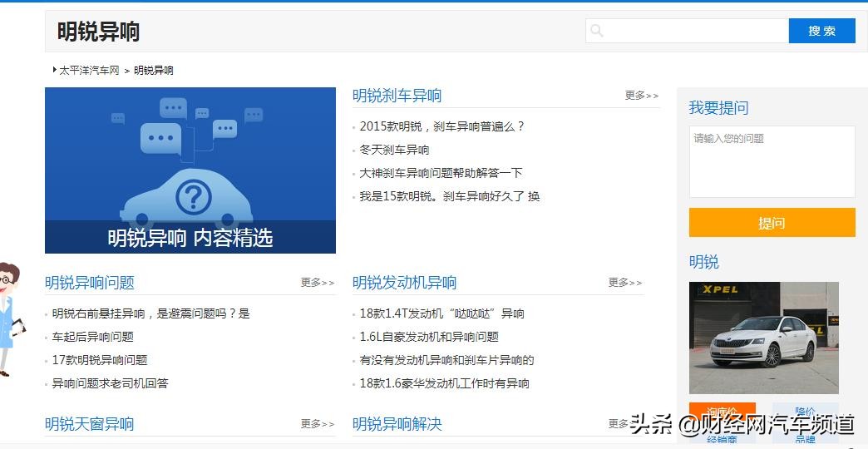Screen dimensions: 868x449
Task: Open 太平洋汽车网 breadcrumb link
Action: click(x=89, y=71)
